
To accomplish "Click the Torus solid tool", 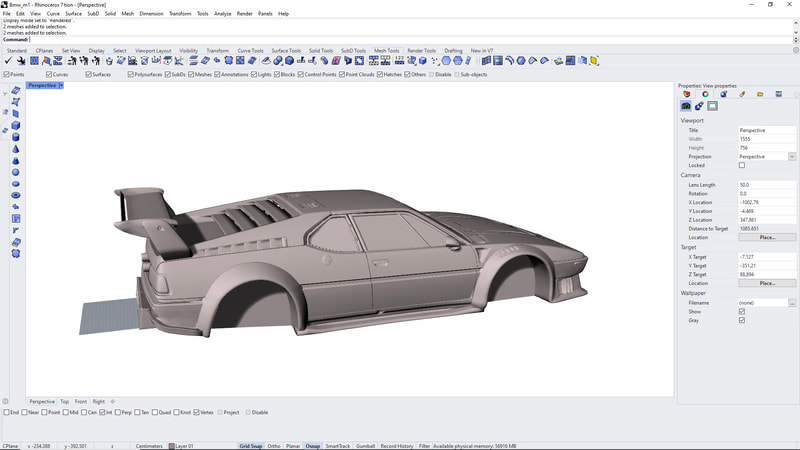I will (16, 195).
